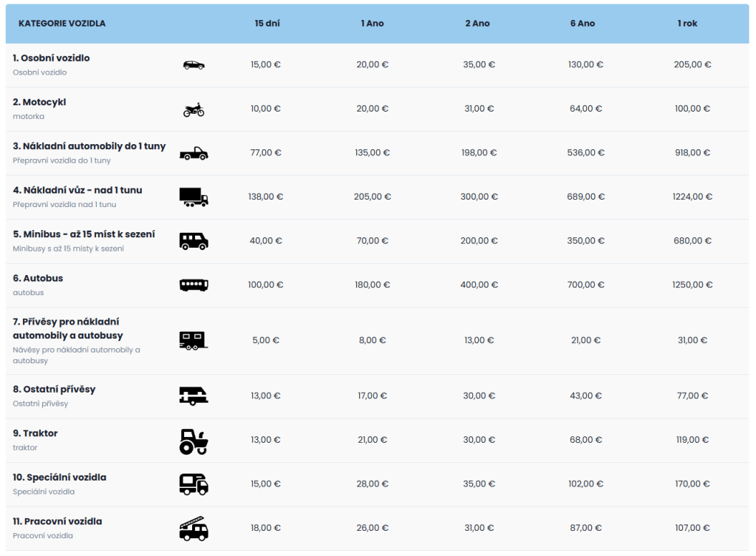Click the truck and bus trailer icon

(194, 340)
